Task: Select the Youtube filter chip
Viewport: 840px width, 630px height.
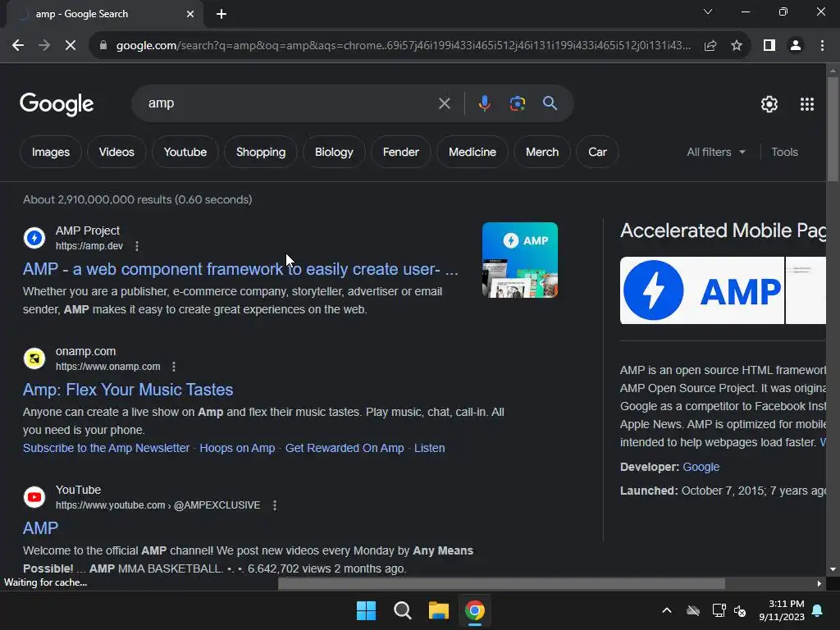Action: coord(185,152)
